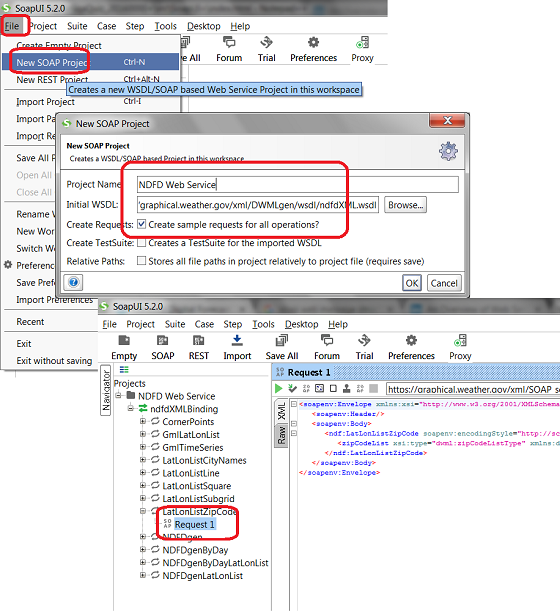Click the vertical Navigator tab button
Viewport: 560px width, 612px height.
pyautogui.click(x=106, y=391)
